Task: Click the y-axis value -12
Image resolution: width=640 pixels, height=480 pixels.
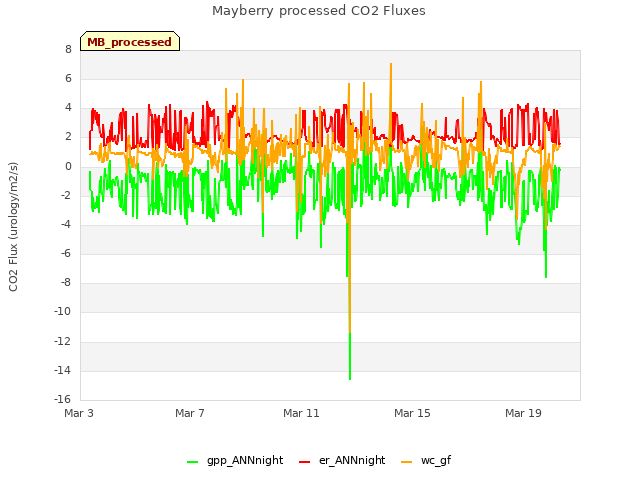Action: 63,341
